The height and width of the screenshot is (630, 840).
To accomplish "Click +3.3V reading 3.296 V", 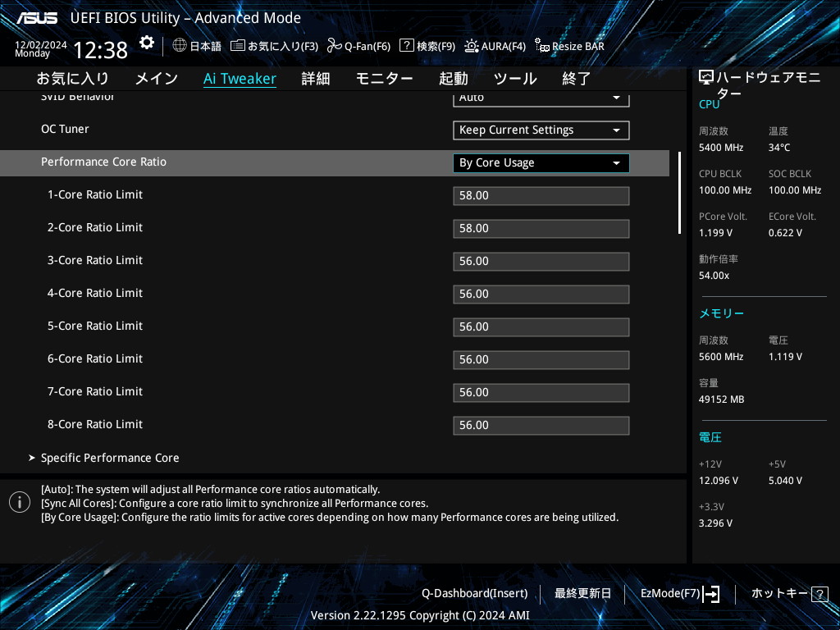I will [715, 523].
